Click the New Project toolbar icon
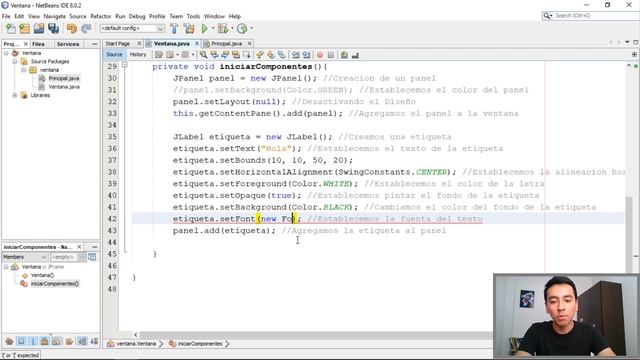Screen dimensions: 640x360 24,28
